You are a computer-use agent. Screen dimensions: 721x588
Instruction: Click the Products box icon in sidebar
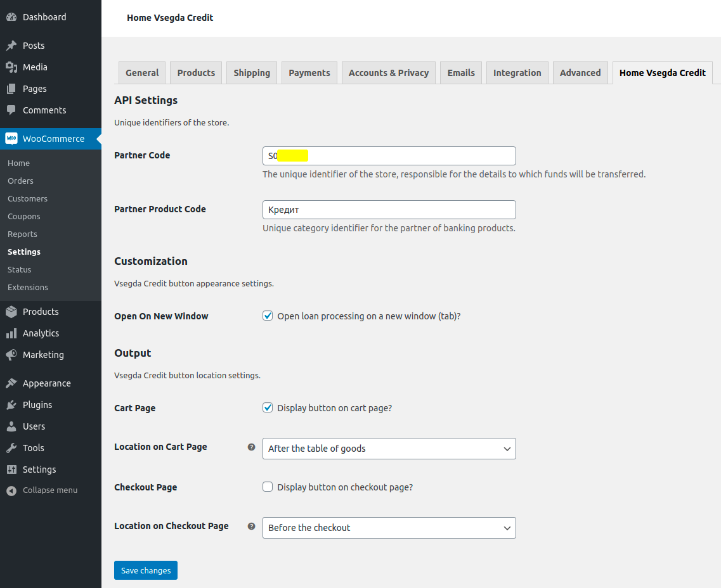(11, 312)
